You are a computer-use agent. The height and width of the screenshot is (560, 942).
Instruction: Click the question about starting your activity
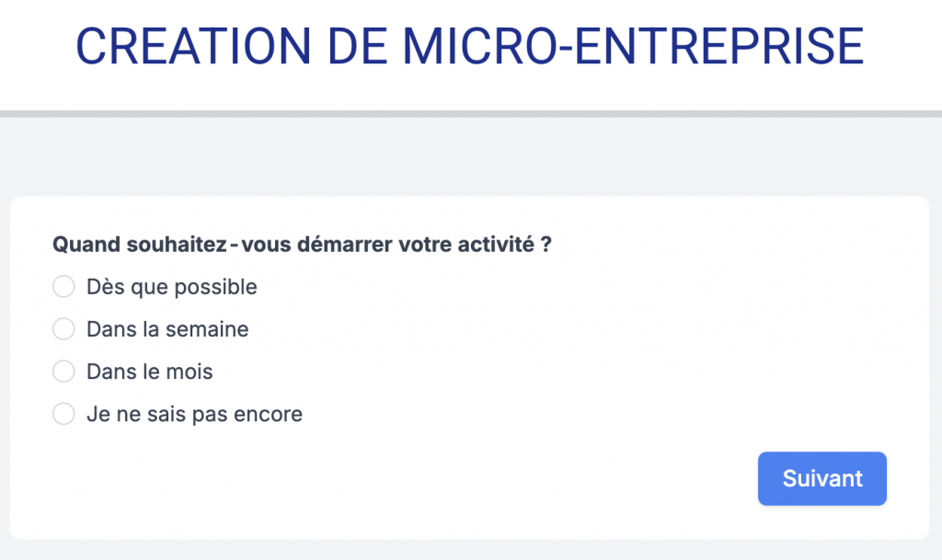(302, 246)
